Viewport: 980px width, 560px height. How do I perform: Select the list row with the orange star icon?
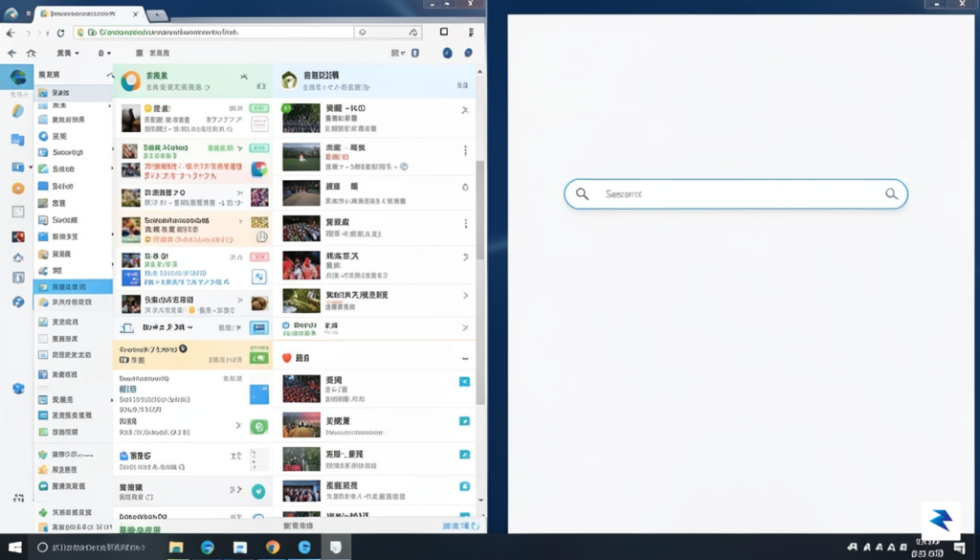tap(73, 469)
